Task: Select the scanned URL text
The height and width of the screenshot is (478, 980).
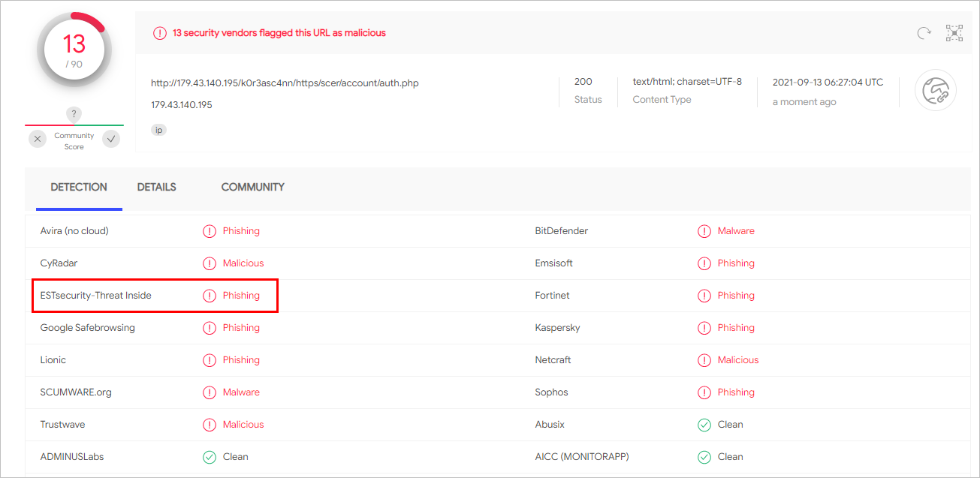Action: [x=285, y=83]
